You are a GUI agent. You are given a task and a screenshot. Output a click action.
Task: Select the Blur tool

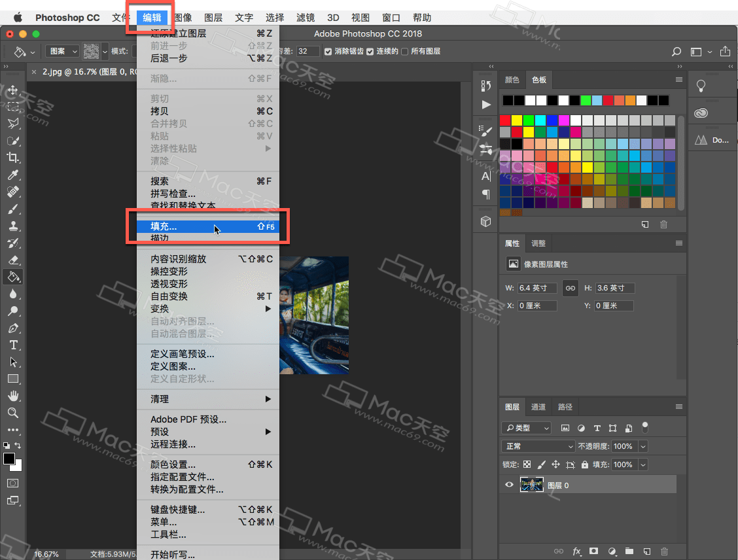(x=13, y=294)
